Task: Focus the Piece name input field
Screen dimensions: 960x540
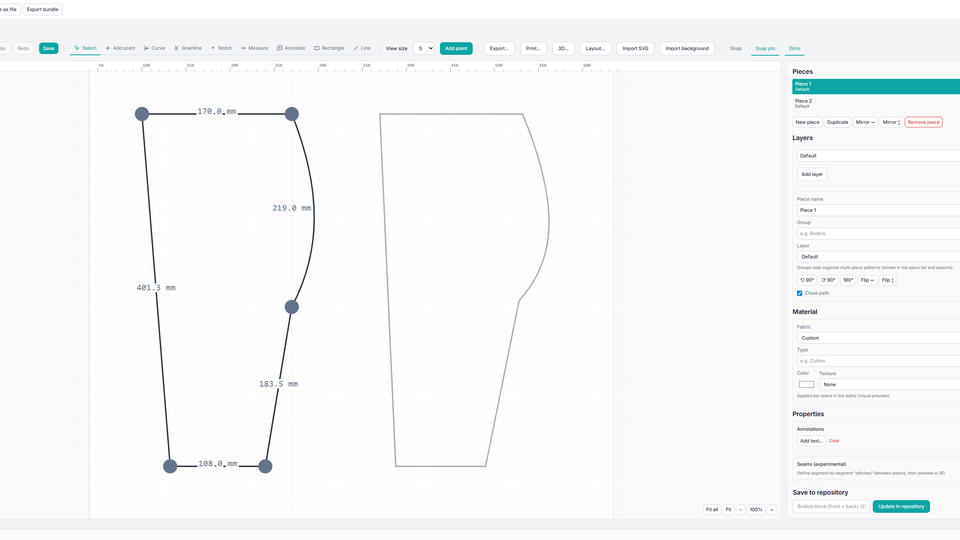Action: point(878,210)
